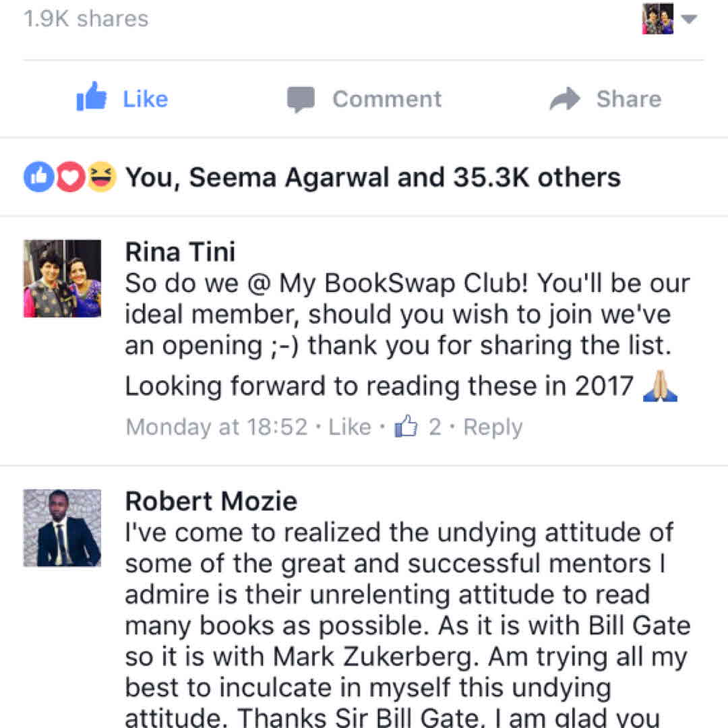Open the 1.9K shares list

click(x=86, y=18)
